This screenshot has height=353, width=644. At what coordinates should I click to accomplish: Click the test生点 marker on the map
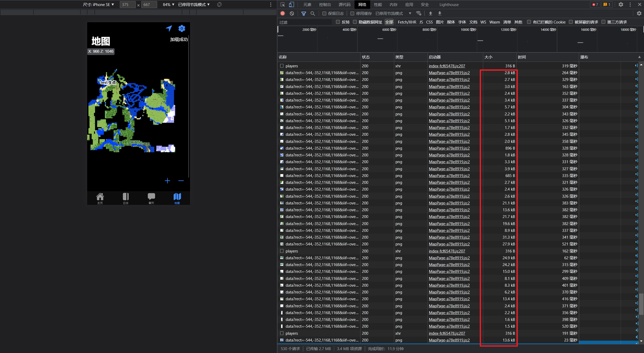pyautogui.click(x=108, y=82)
